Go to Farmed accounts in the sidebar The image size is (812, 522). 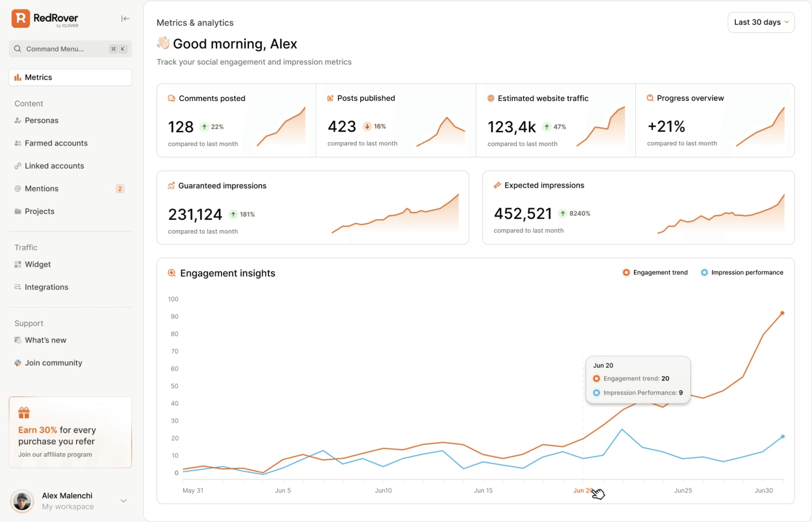click(x=56, y=143)
